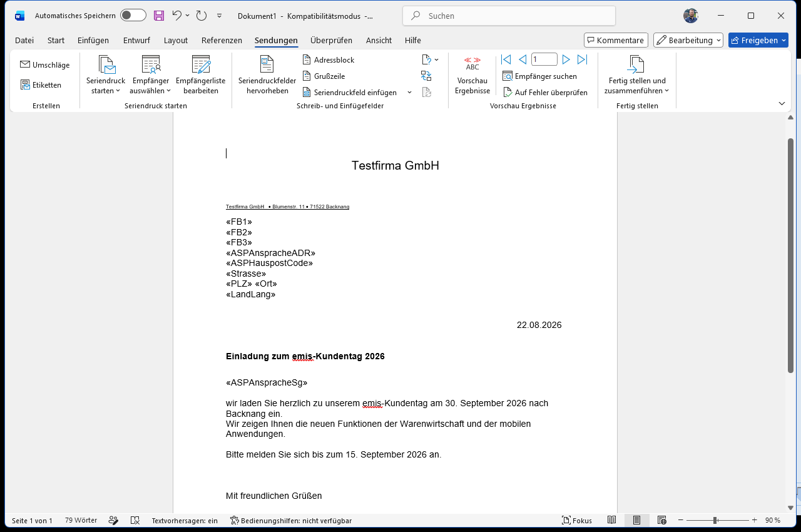This screenshot has height=532, width=801.
Task: Click zoom in plus button
Action: tap(754, 521)
